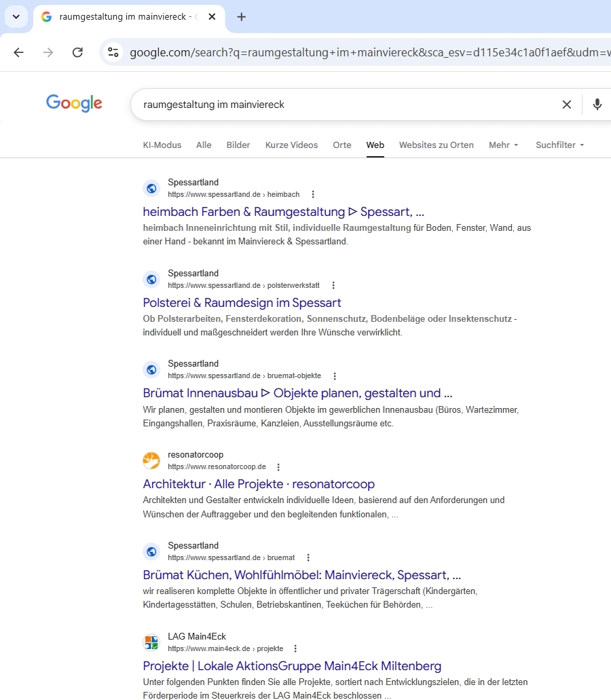Click the resonatorcoop site favicon

point(151,460)
